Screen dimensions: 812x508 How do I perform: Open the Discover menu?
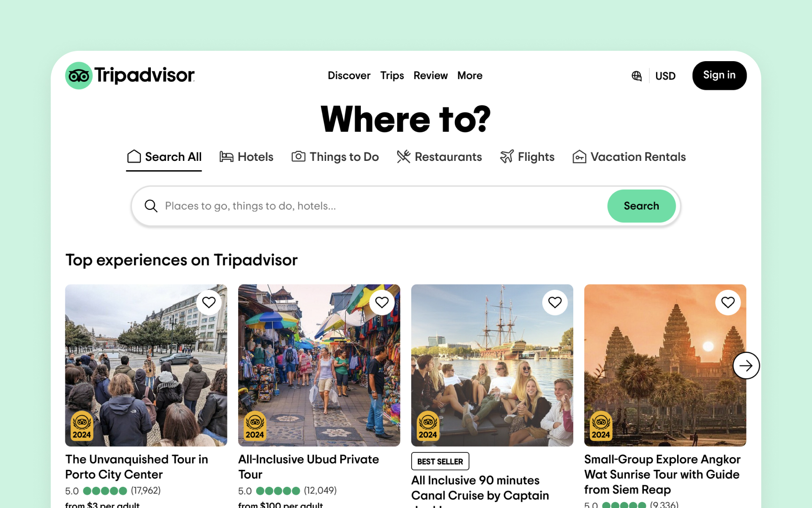(x=349, y=76)
